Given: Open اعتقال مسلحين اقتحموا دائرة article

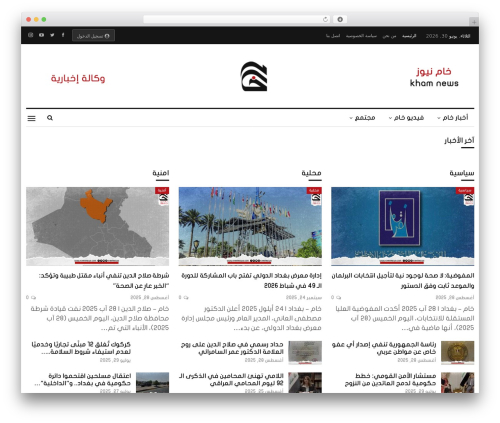Looking at the screenshot, I should (x=83, y=380).
